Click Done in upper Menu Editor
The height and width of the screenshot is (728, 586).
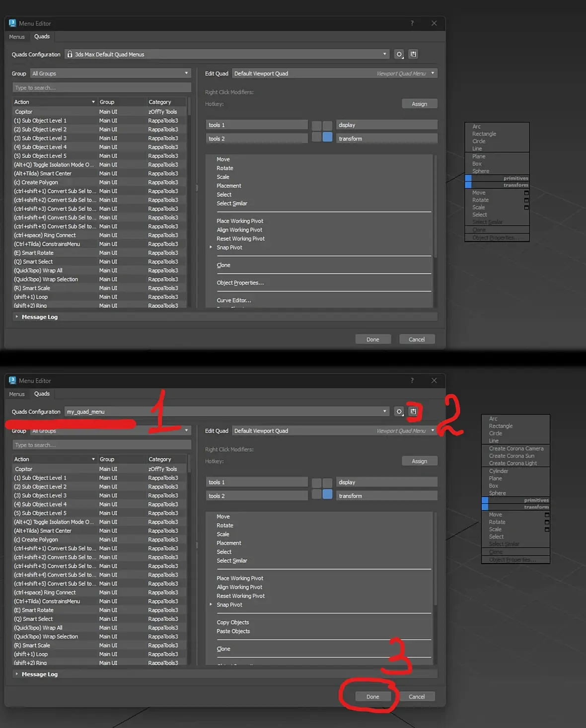point(373,339)
